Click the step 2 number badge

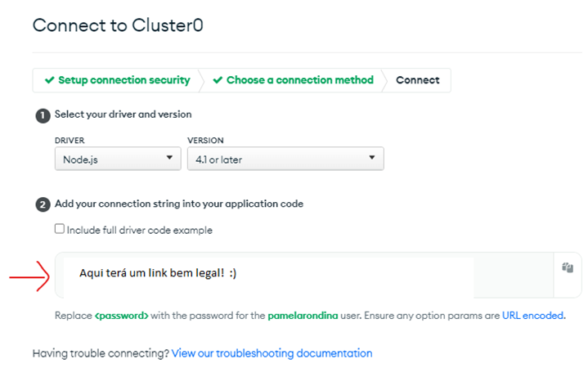tap(43, 204)
